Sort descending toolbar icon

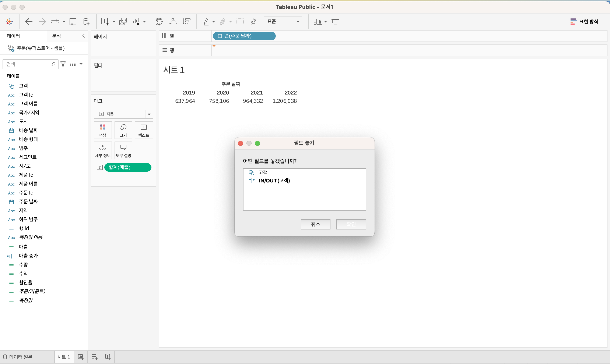coord(187,22)
